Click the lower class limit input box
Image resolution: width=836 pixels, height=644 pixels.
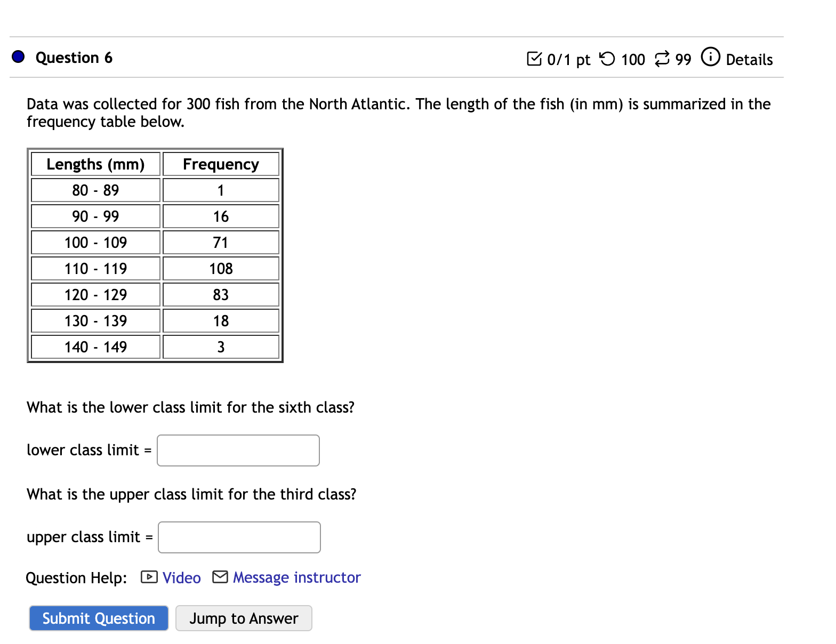point(238,450)
